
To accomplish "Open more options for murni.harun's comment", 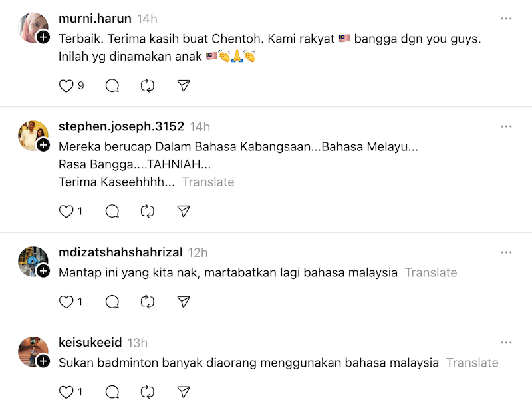I will pyautogui.click(x=506, y=19).
